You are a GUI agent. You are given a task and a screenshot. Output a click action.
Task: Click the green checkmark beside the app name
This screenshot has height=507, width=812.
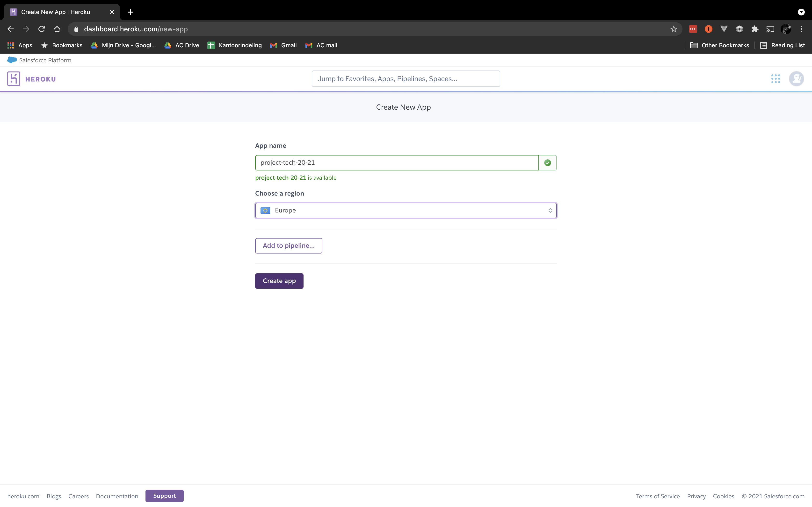547,162
